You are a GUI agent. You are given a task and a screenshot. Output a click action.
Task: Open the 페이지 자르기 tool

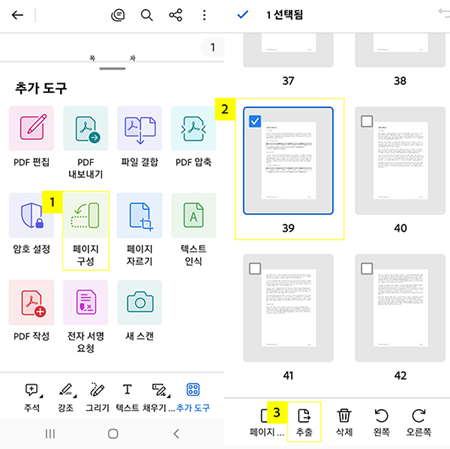(x=140, y=230)
